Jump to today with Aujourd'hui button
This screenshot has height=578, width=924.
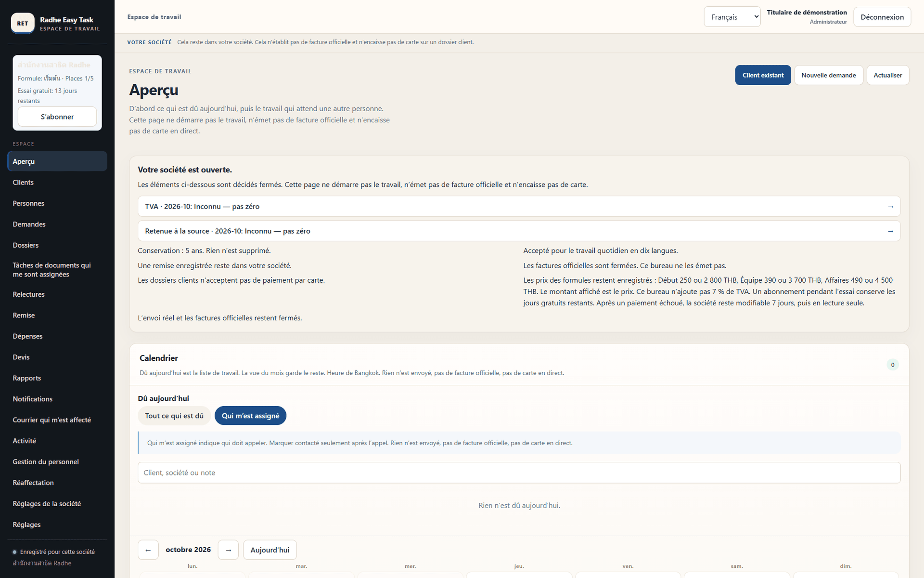(270, 550)
